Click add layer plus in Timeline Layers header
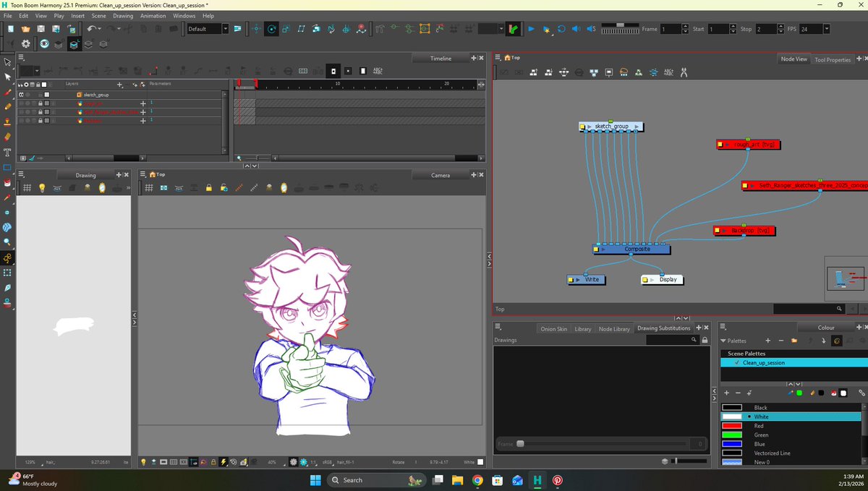 (x=119, y=85)
